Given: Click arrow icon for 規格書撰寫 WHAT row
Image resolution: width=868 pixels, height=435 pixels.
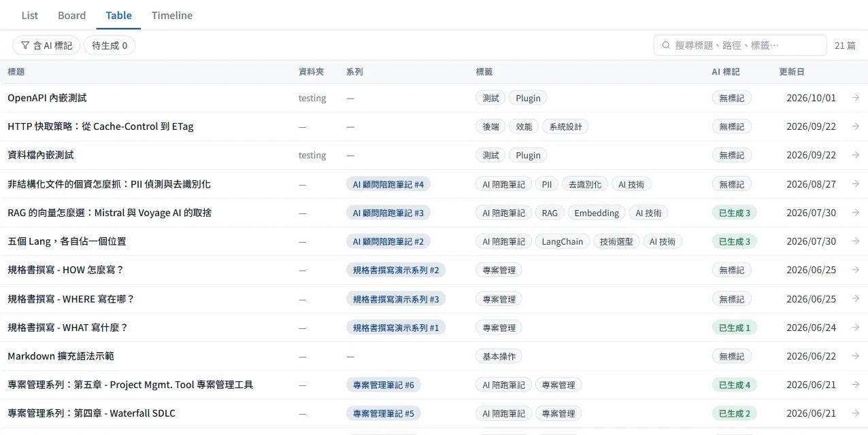Looking at the screenshot, I should point(855,328).
